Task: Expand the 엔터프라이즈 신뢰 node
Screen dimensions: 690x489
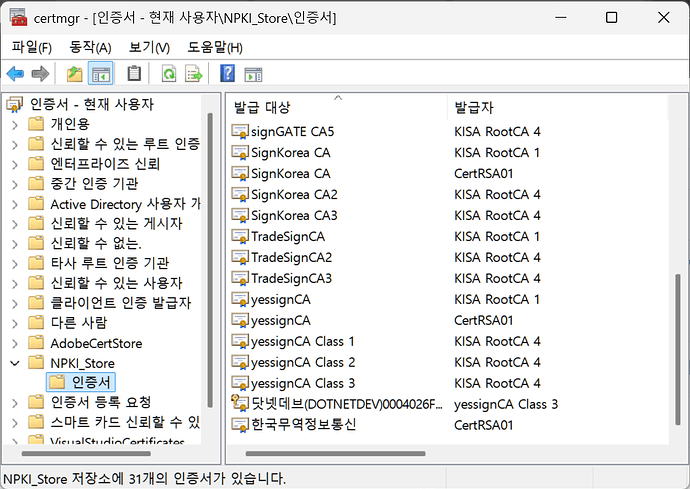Action: click(x=15, y=165)
